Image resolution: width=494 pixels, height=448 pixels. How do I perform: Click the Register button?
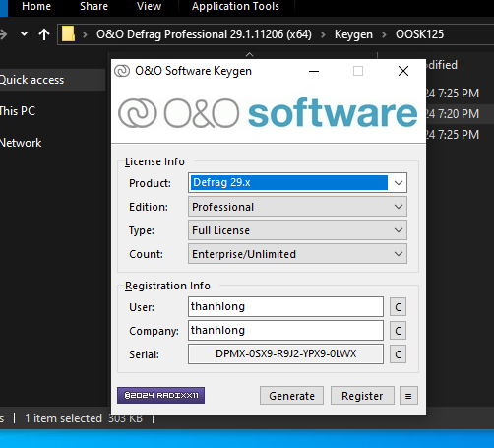(362, 396)
